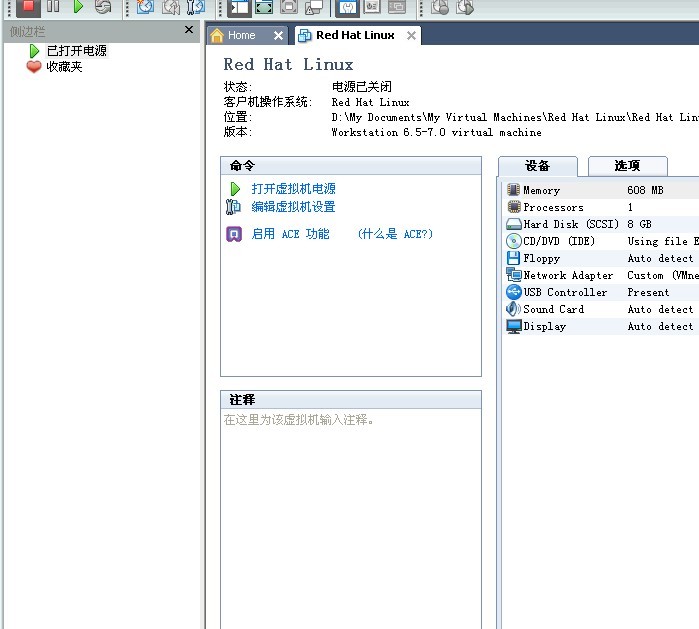699x629 pixels.
Task: Open the (什么是 ACE?) help link
Action: tap(395, 234)
